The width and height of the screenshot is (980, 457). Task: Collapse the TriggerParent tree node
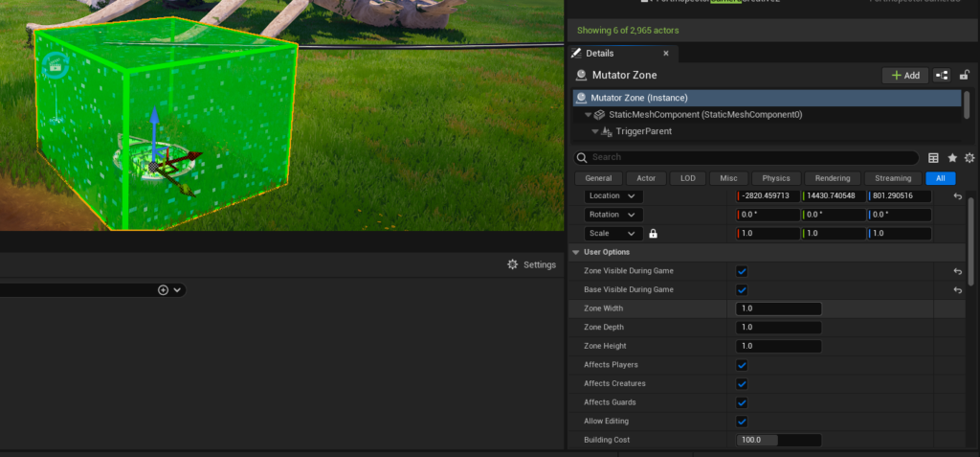[x=595, y=131]
